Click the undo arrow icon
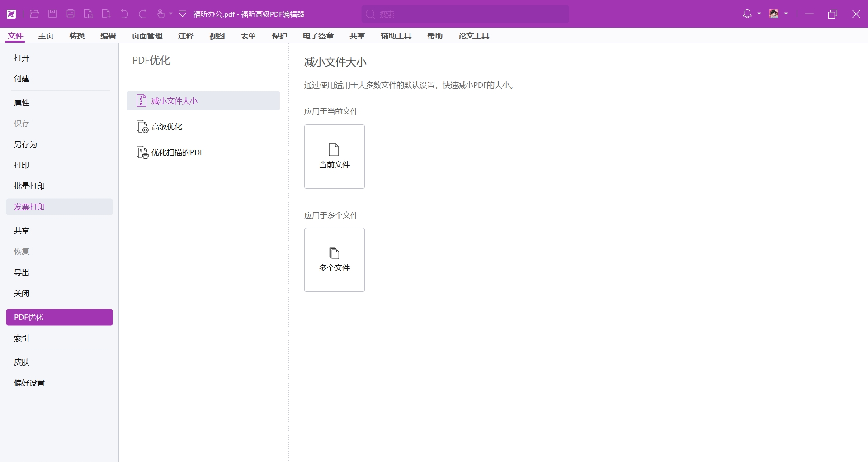 (124, 14)
